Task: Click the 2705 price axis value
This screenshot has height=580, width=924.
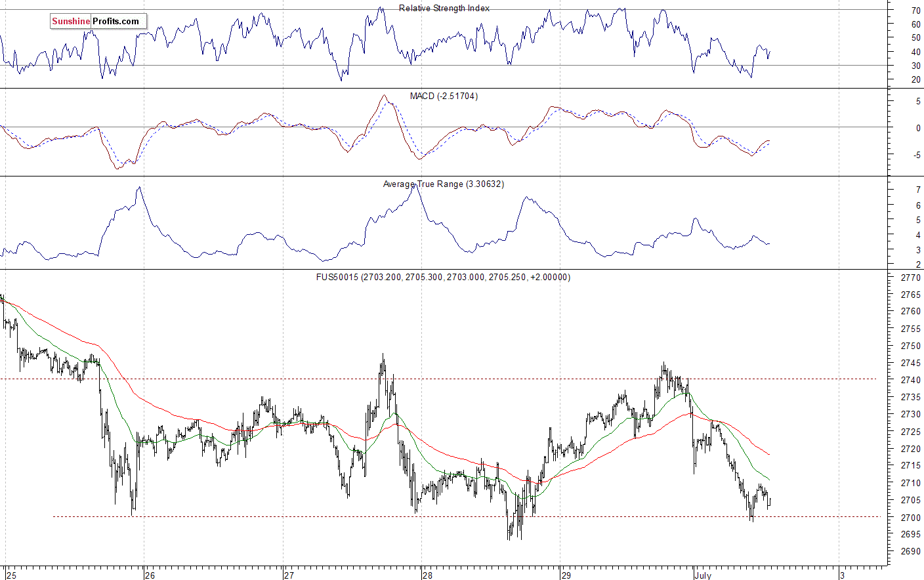Action: click(910, 501)
